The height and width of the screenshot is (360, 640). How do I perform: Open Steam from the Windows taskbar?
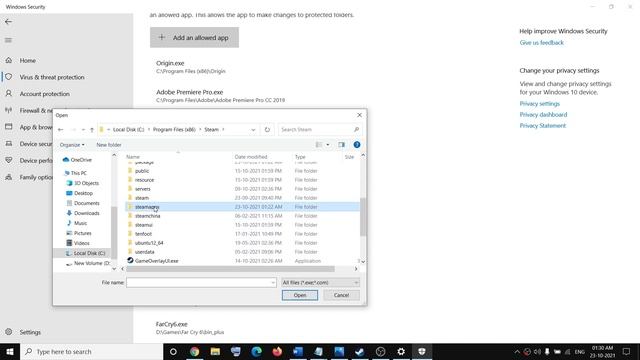click(x=360, y=351)
